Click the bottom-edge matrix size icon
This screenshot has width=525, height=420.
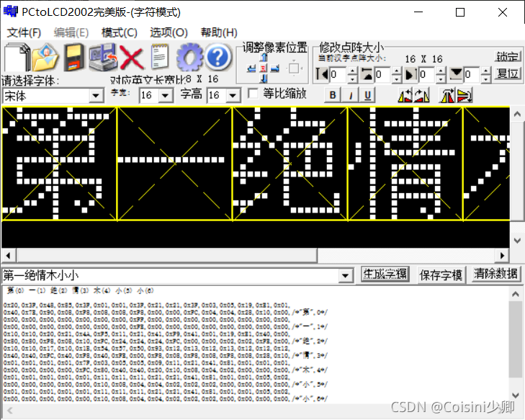[456, 73]
